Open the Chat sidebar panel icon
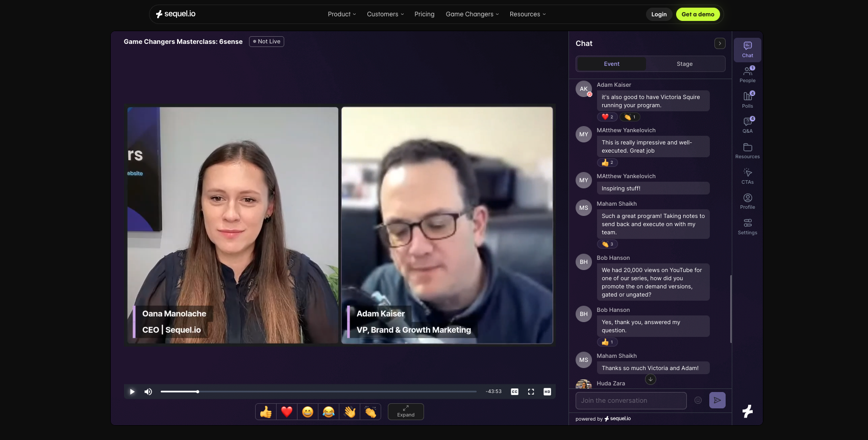The height and width of the screenshot is (440, 868). coord(747,50)
